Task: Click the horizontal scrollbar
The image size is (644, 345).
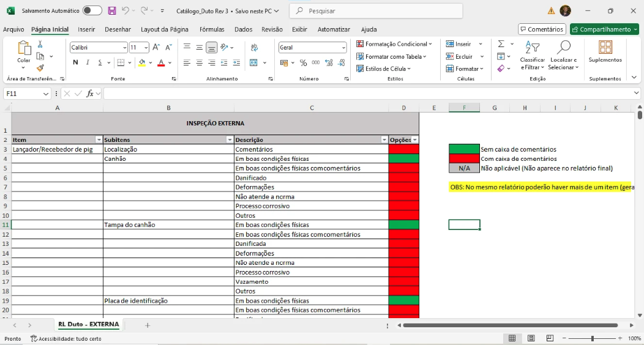Action: [511, 325]
